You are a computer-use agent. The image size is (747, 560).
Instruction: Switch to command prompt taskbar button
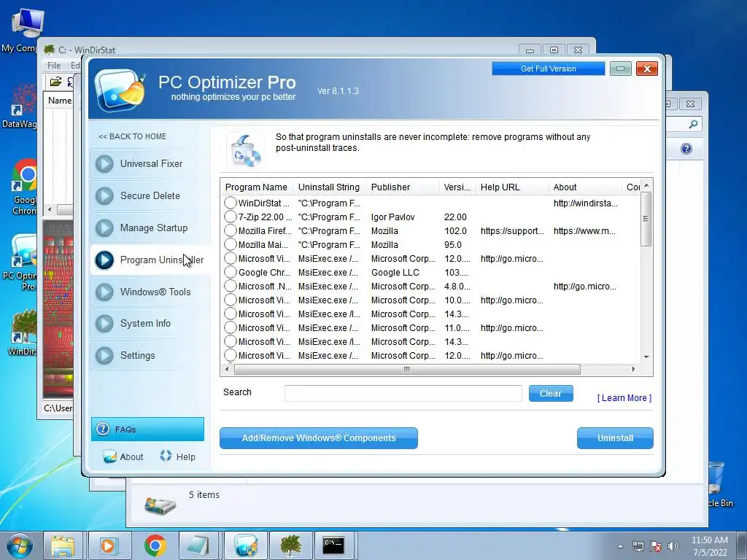click(x=333, y=545)
